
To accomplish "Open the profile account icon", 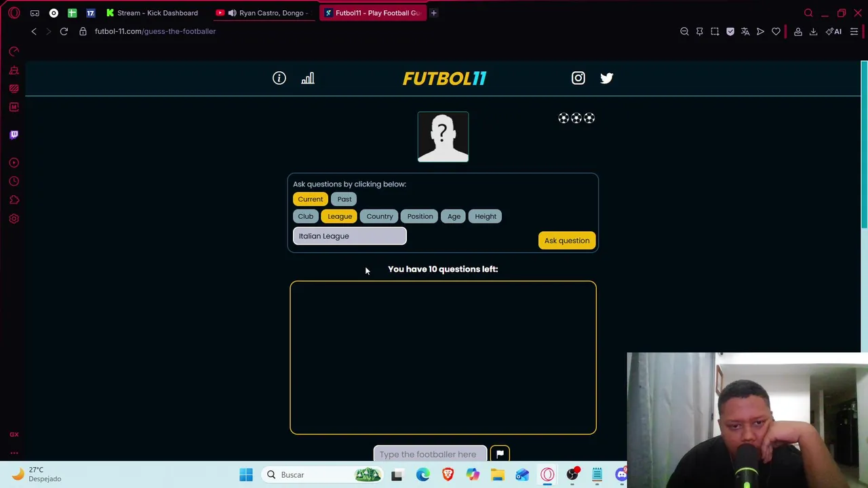I will (x=798, y=31).
